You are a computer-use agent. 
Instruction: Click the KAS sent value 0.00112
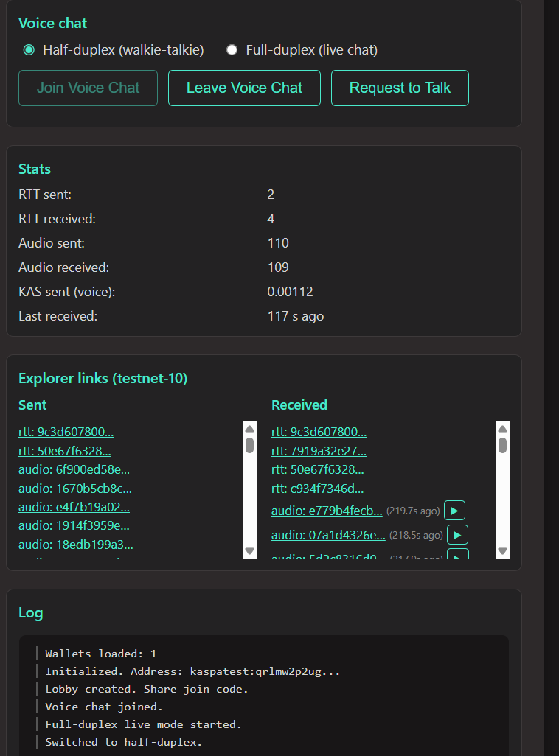pos(290,292)
